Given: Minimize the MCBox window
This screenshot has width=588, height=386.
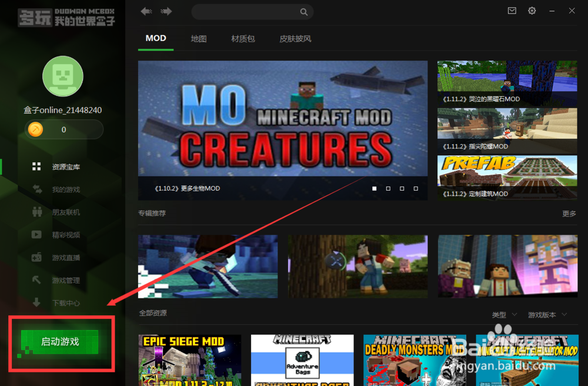Looking at the screenshot, I should (x=552, y=11).
